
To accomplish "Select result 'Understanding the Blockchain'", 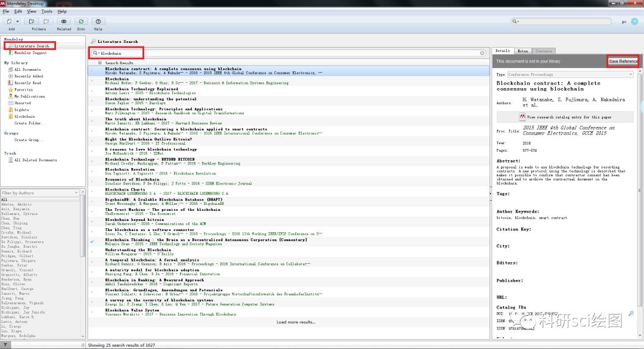I will [x=289, y=252].
